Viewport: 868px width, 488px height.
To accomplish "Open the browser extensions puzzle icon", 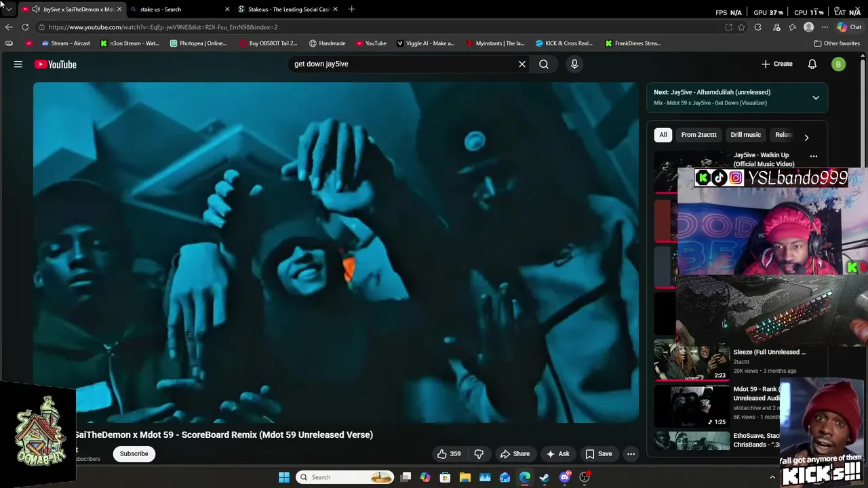I will click(758, 27).
